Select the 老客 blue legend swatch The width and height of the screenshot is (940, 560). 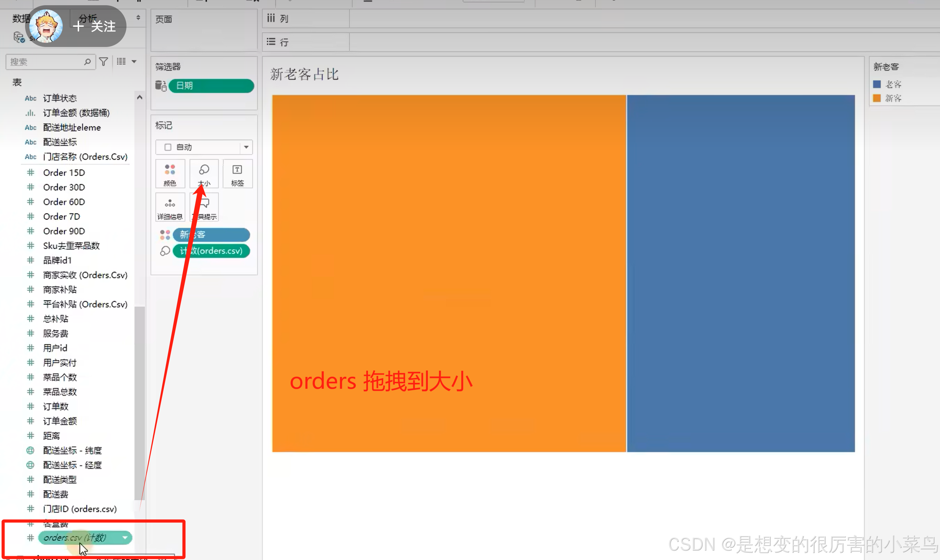[x=877, y=84]
